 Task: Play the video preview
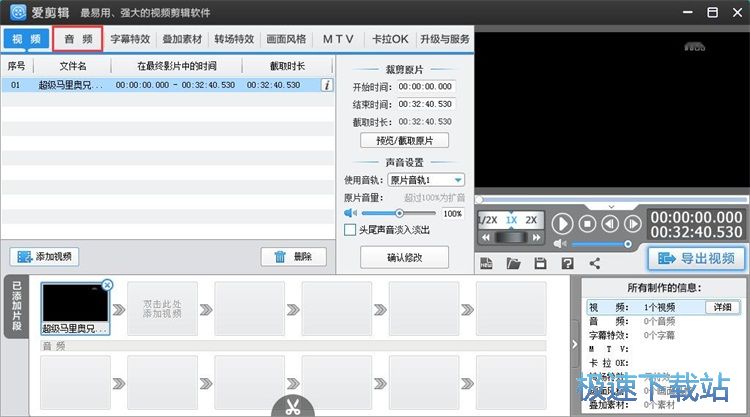(562, 224)
